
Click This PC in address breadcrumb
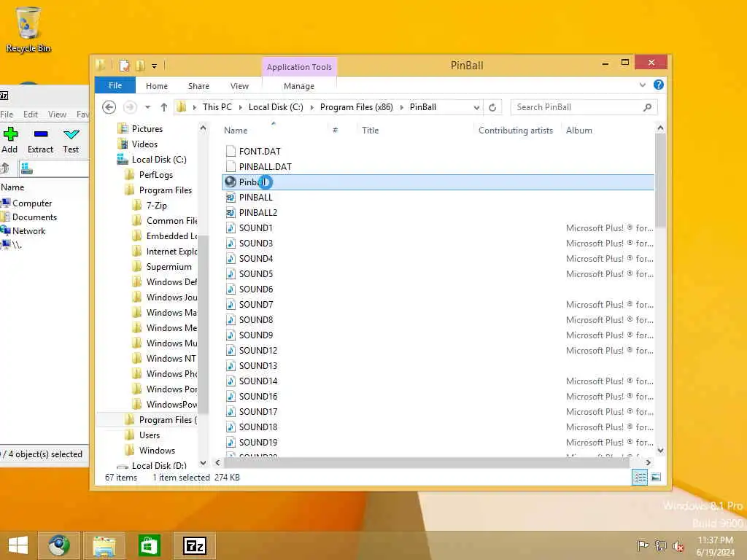pos(217,107)
